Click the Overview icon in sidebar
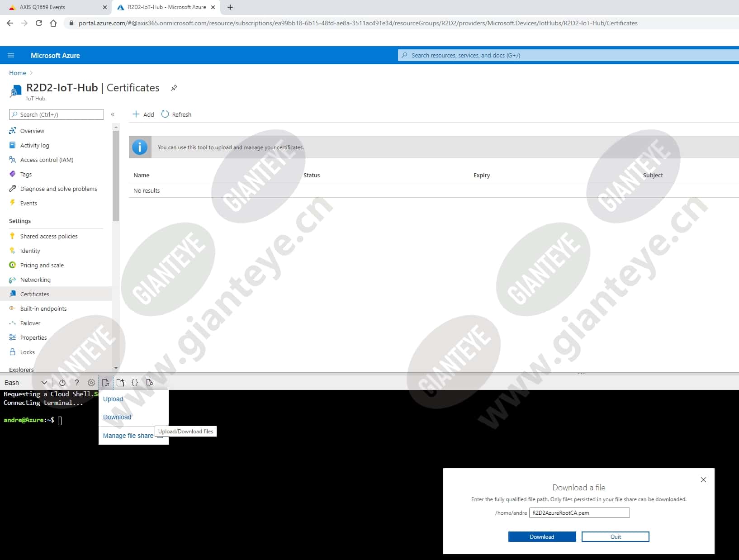 [13, 131]
